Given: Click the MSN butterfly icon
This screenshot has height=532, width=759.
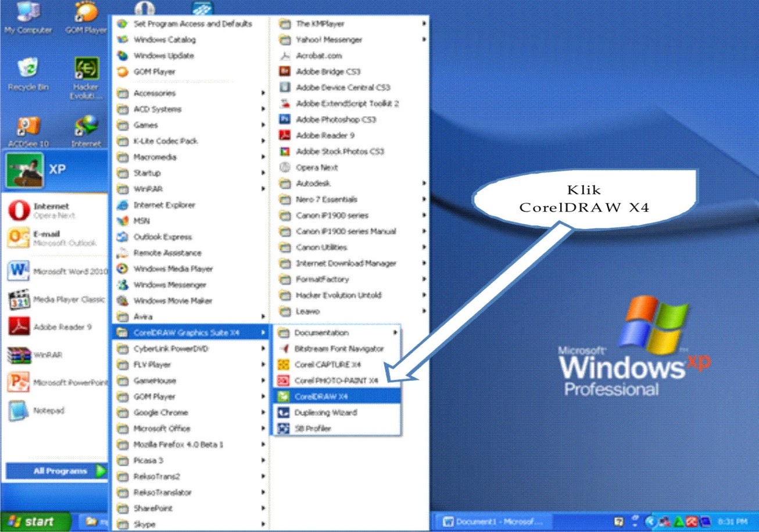Looking at the screenshot, I should pos(122,221).
